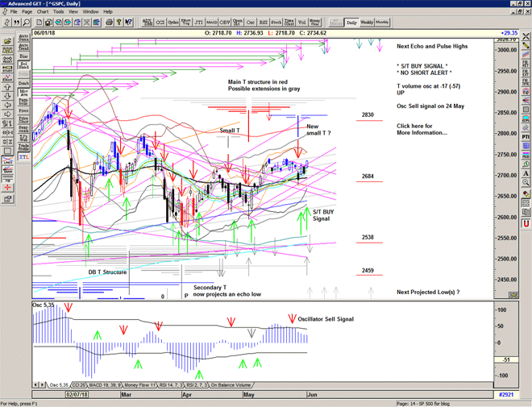This screenshot has height=407, width=532.
Task: Open the Chart menu
Action: point(43,12)
